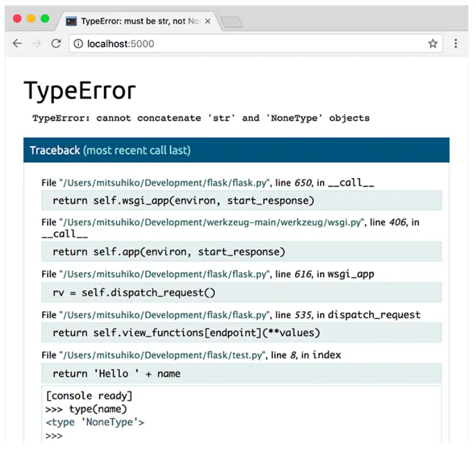Click the Traceback header bar
Image resolution: width=476 pixels, height=456 pixels.
point(236,150)
